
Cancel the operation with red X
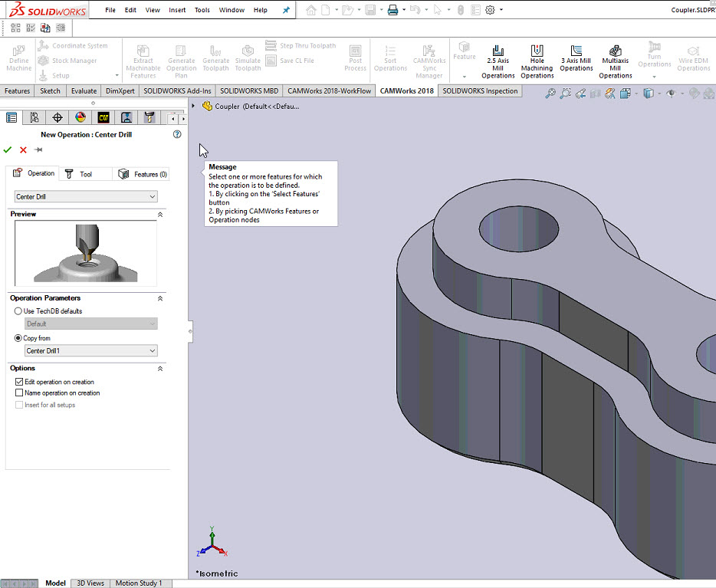(23, 149)
